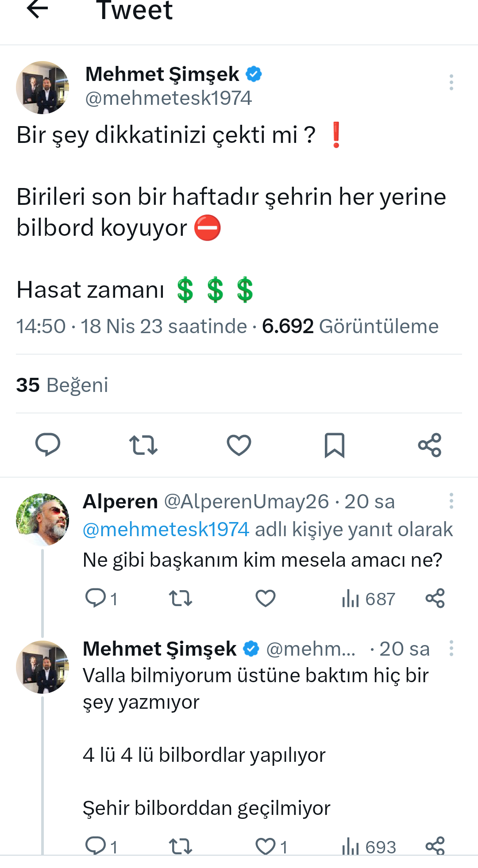This screenshot has width=478, height=868.
Task: Open more options on Mehmet Şimşek's reply
Action: [x=451, y=648]
